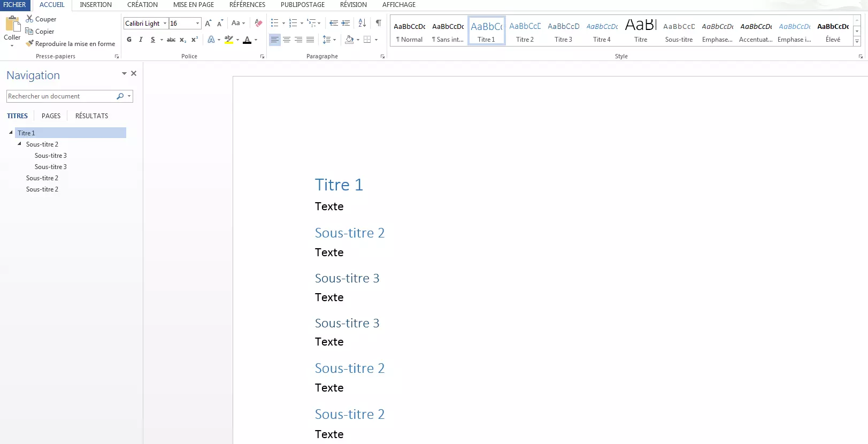Apply the Titre 2 style

click(x=525, y=31)
